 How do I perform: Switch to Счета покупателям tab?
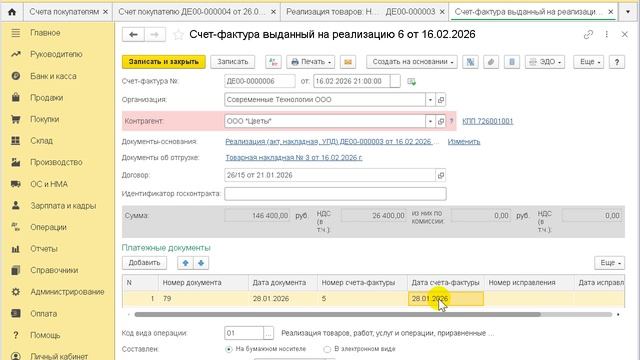click(x=64, y=12)
